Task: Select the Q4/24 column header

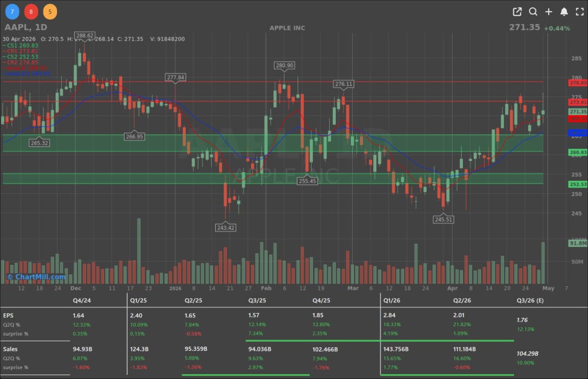Action: [x=82, y=301]
